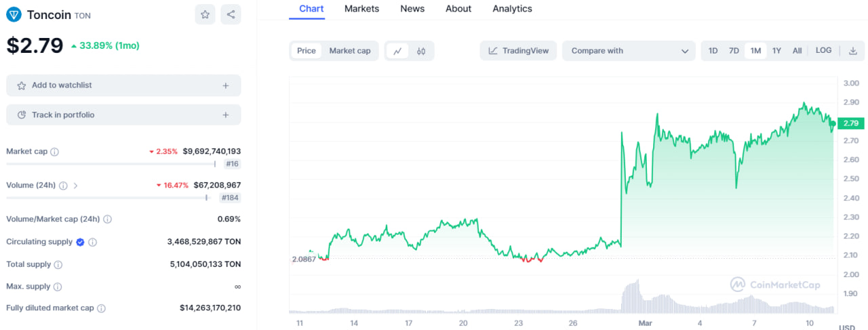Viewport: 868px width, 330px height.
Task: Select the Market cap chart toggle
Action: click(350, 51)
